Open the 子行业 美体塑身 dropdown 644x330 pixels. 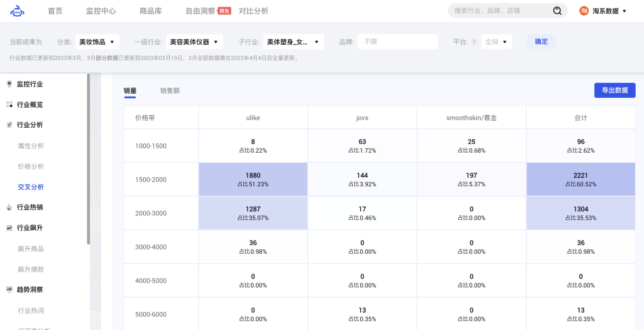tap(293, 42)
